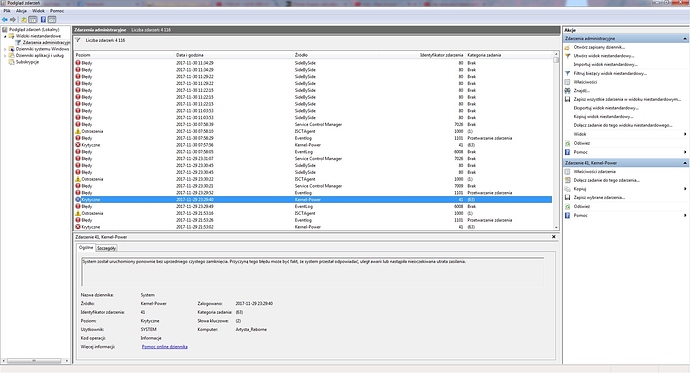Screen dimensions: 690x373
Task: Open the 'Widok' submenu in the actions pane
Action: coord(626,134)
